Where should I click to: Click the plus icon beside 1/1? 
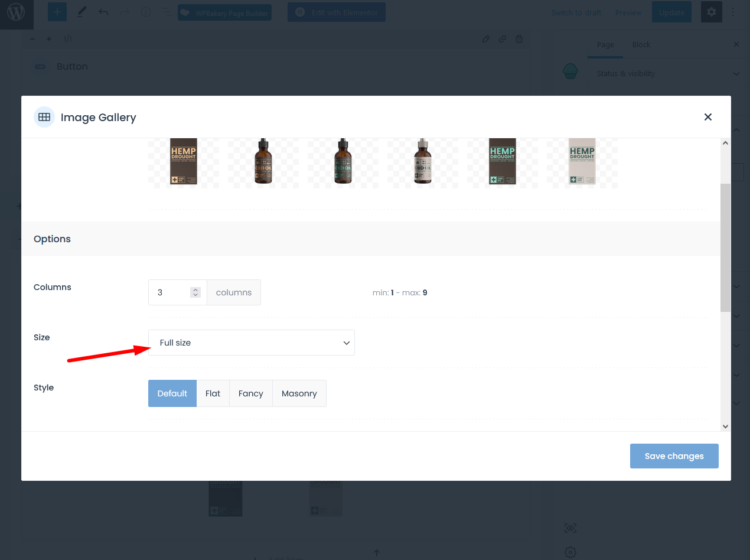[x=49, y=40]
